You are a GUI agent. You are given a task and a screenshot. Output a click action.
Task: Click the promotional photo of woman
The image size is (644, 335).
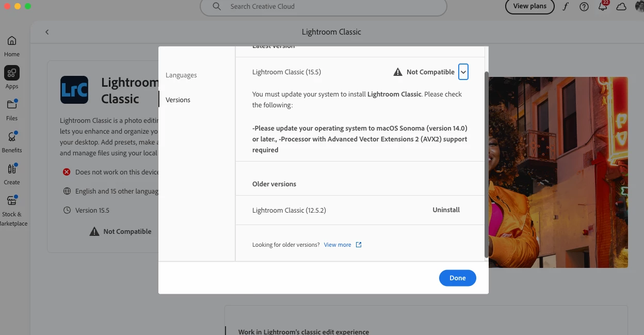point(558,172)
